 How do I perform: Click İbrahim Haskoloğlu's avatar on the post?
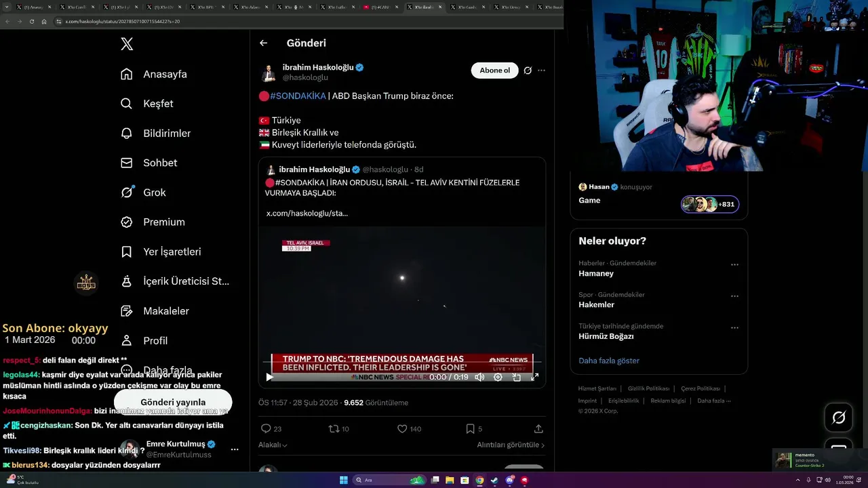pos(269,72)
